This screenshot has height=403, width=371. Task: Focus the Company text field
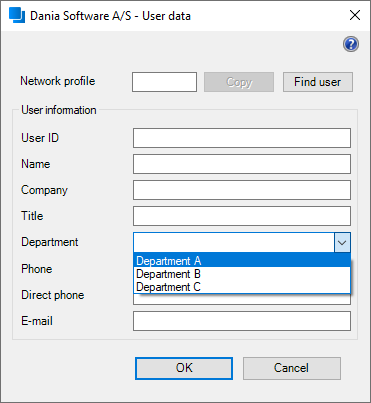point(242,190)
